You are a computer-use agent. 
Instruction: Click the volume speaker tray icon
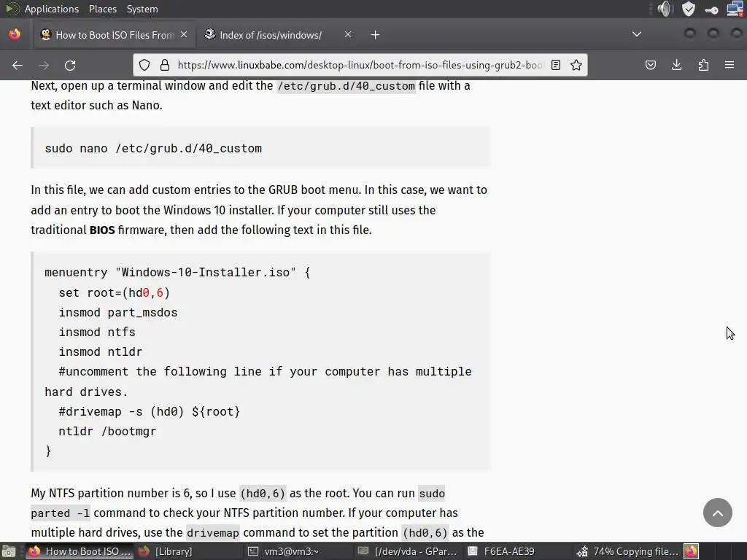click(x=665, y=9)
